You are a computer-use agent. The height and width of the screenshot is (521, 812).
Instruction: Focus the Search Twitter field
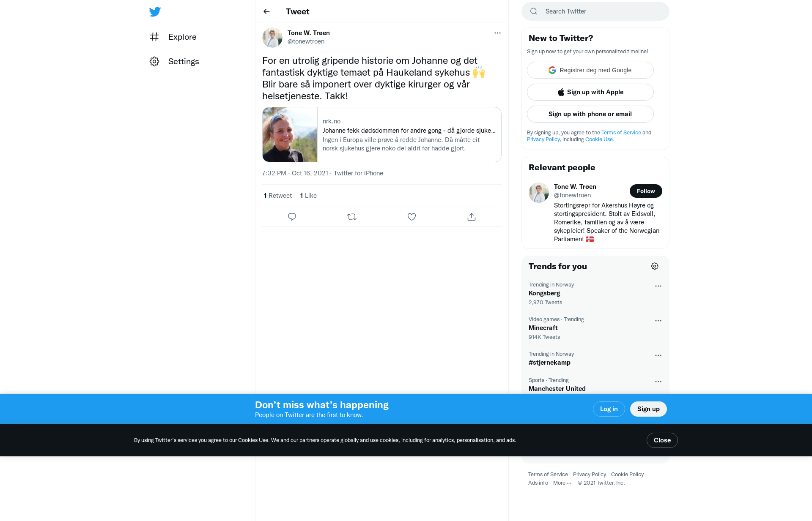pos(595,11)
